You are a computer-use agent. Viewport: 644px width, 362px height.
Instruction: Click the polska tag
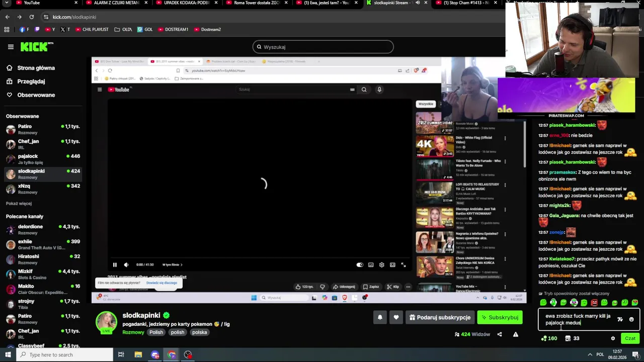tap(199, 332)
